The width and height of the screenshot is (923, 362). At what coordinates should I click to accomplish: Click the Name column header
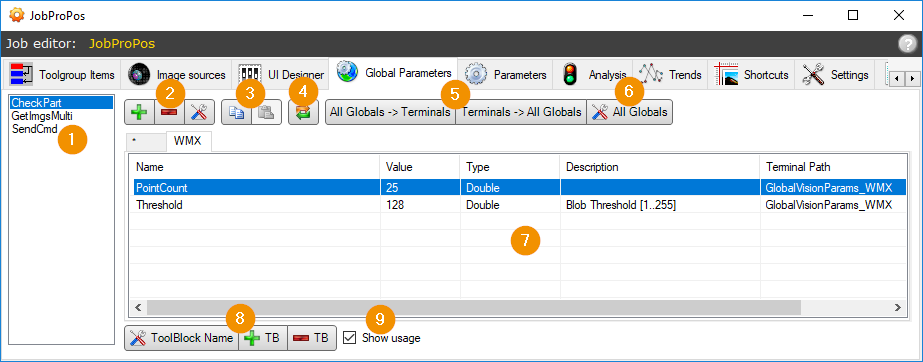coord(256,167)
